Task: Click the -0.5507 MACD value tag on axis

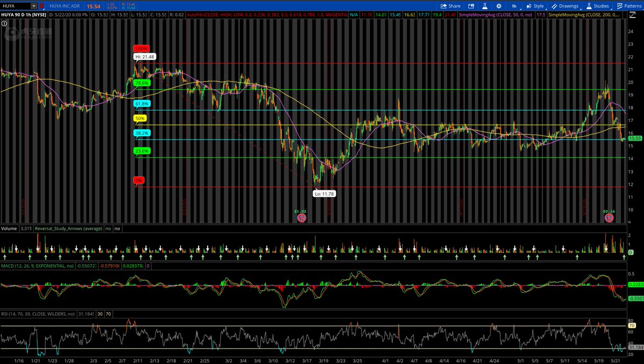Action: pyautogui.click(x=635, y=299)
